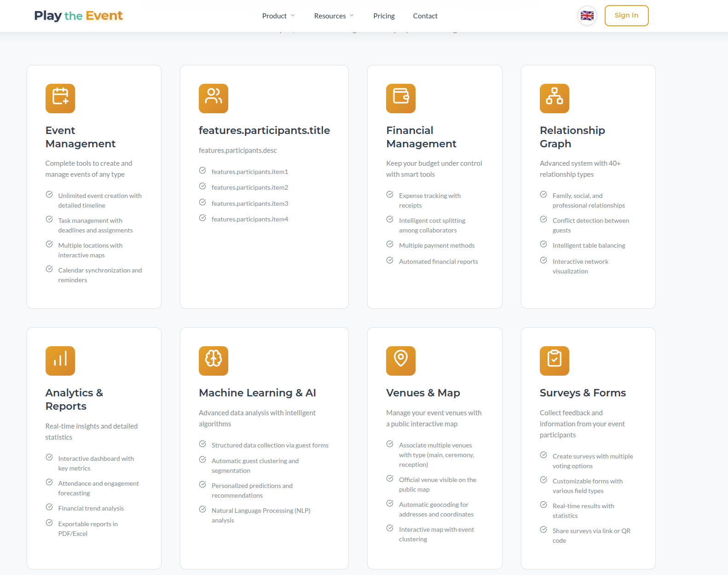The image size is (728, 575).
Task: Click 'Automatic guest clustering and segmentation' text
Action: click(x=255, y=466)
